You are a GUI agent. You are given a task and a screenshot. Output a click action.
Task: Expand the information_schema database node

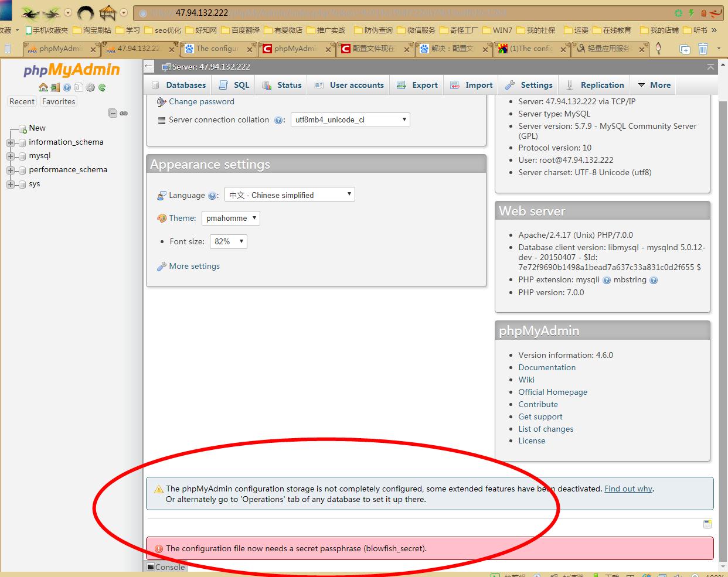pyautogui.click(x=11, y=142)
